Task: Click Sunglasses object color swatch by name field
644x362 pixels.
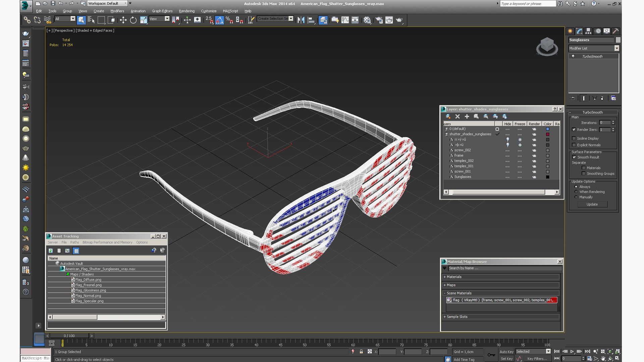Action: coord(618,40)
